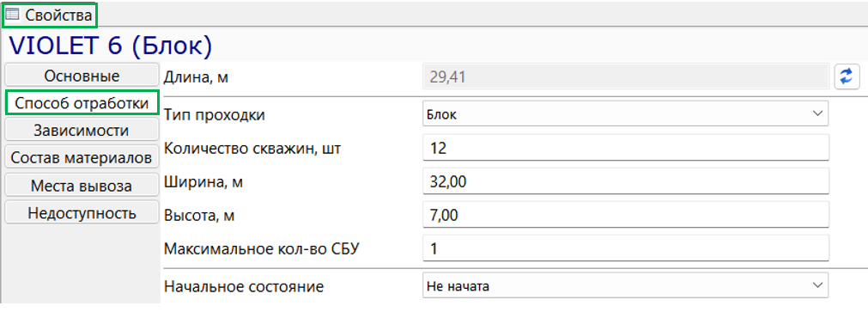Switch to the Свойства panel tab
Screen dimensions: 868x312
(x=50, y=15)
